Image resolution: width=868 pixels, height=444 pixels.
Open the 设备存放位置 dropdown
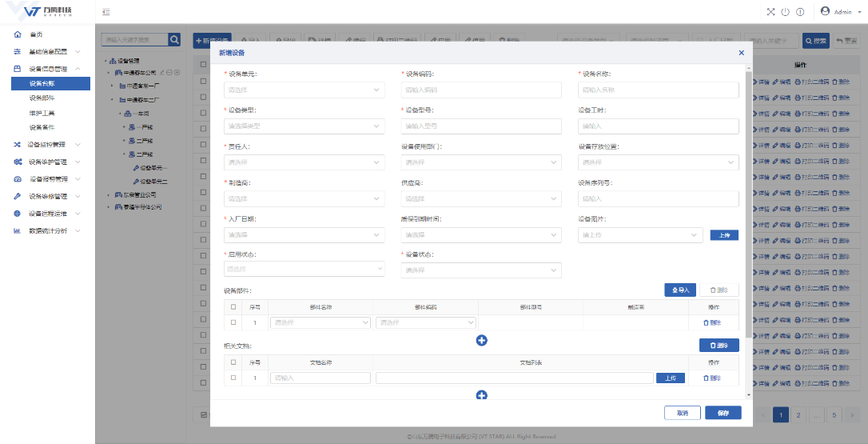tap(658, 162)
